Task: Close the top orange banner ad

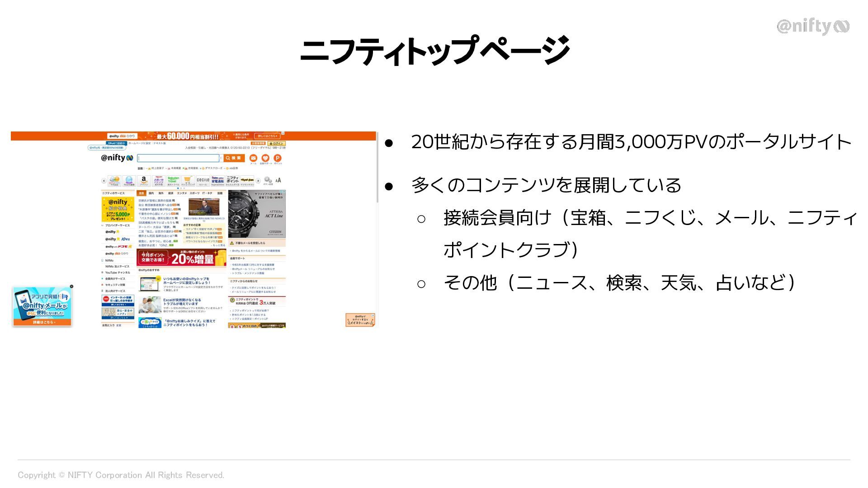Action: (x=283, y=133)
